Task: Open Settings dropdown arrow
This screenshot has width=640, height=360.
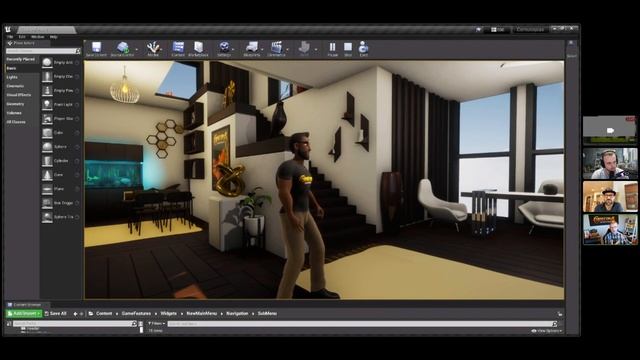Action: [233, 49]
